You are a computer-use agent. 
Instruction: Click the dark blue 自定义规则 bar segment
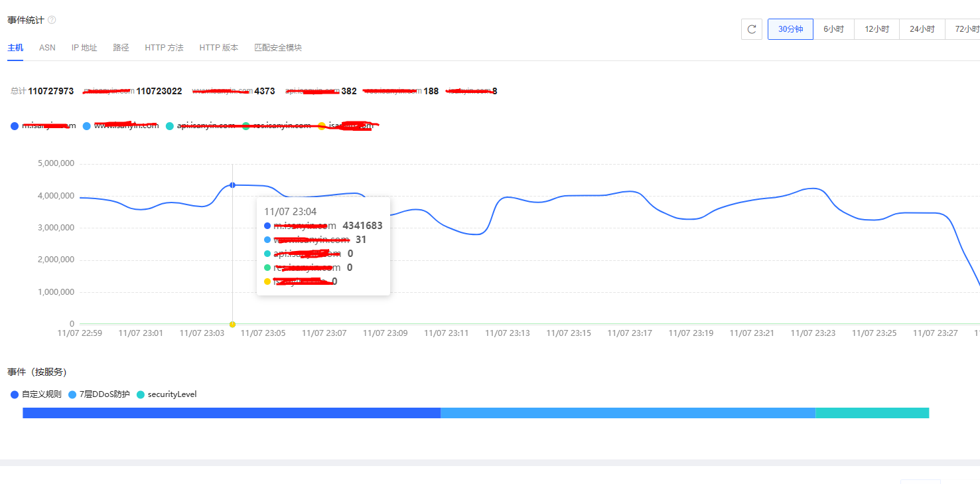point(231,413)
